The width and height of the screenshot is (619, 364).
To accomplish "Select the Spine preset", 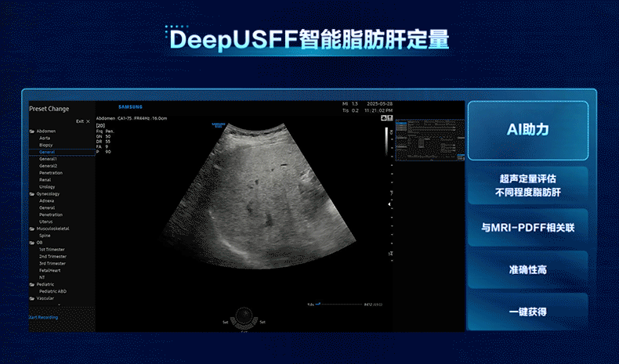I will click(x=45, y=236).
